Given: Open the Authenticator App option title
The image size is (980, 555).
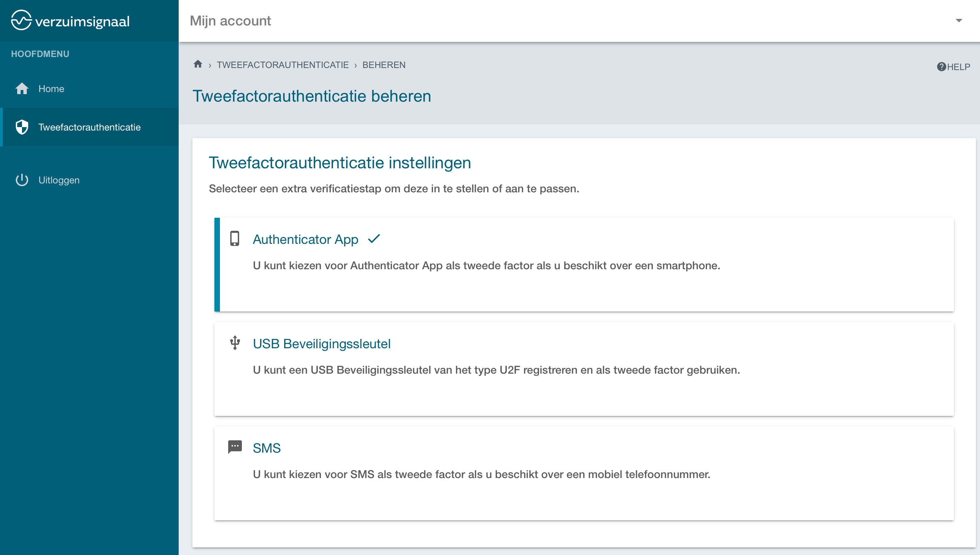Looking at the screenshot, I should coord(305,239).
